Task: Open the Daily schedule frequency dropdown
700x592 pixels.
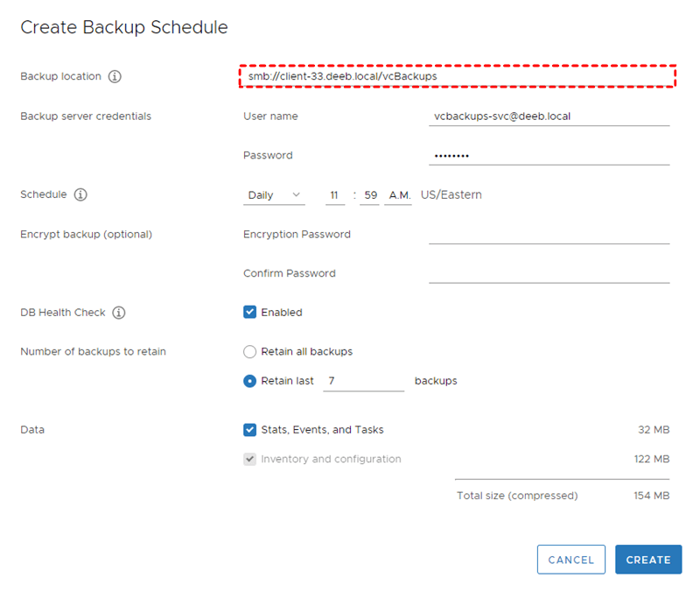Action: click(273, 195)
